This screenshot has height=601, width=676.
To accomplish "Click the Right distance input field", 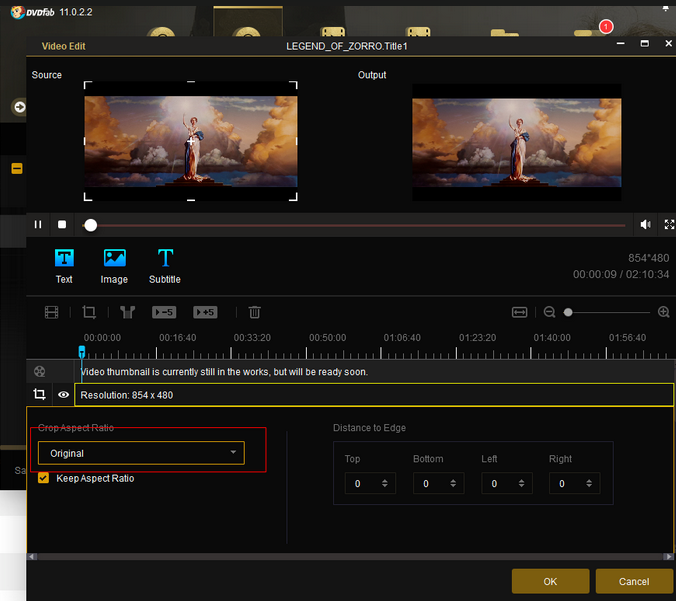I will pos(565,484).
